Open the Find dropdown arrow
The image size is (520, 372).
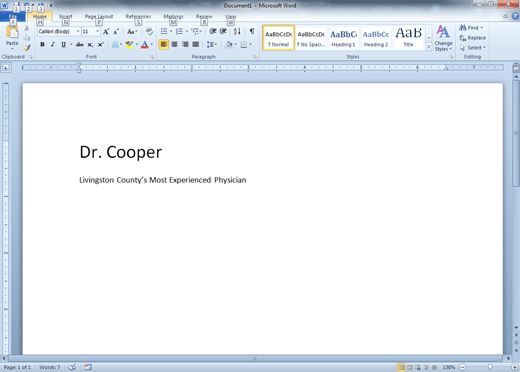481,28
